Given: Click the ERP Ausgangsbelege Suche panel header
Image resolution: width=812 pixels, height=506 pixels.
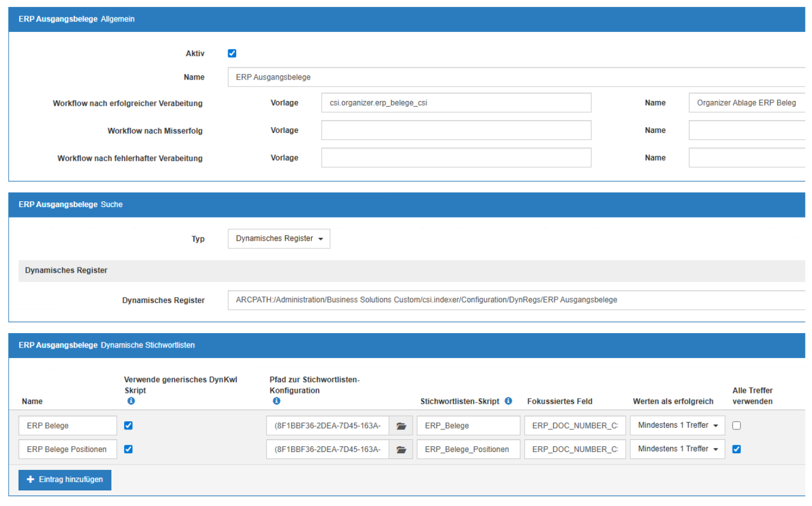Looking at the screenshot, I should coord(407,205).
